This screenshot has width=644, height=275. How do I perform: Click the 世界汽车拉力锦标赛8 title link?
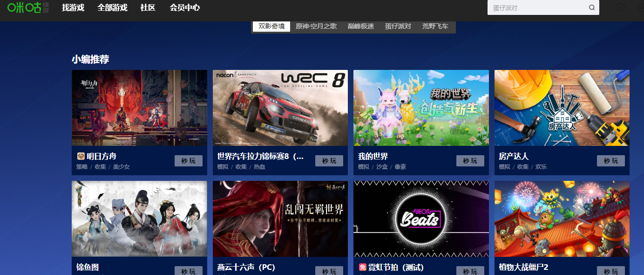coord(260,157)
